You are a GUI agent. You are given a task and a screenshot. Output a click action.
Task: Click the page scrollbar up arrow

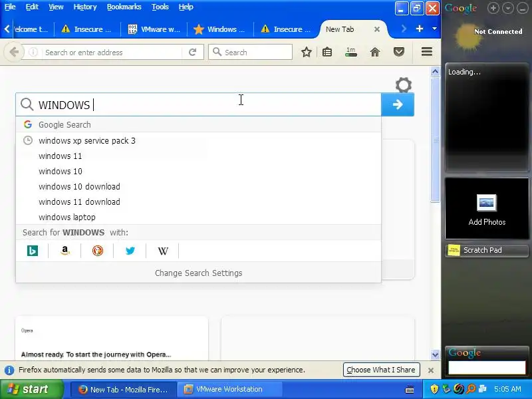(x=435, y=72)
